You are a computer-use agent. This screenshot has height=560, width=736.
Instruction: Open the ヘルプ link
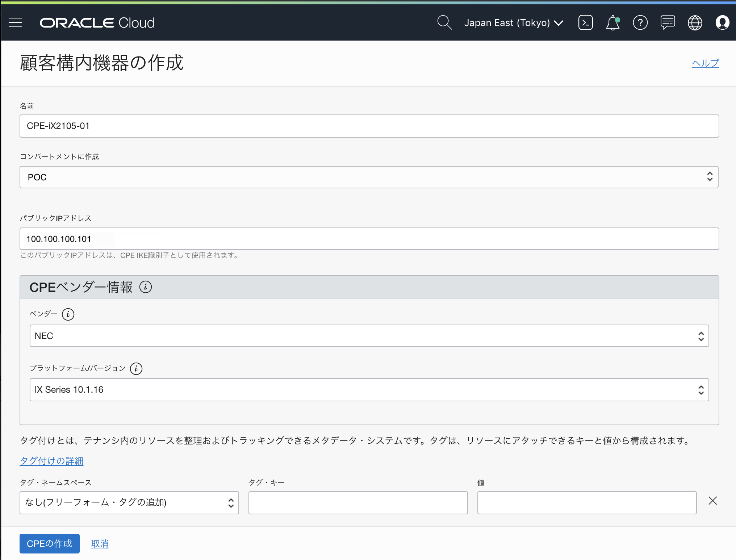705,63
